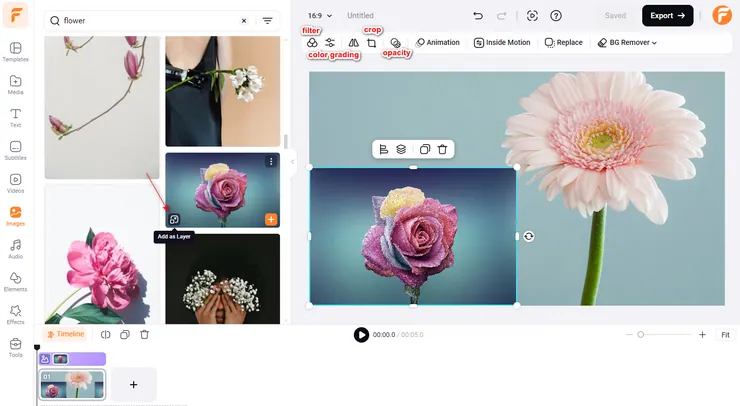Select the hands holding baby's breath thumbnail
The image size is (740, 406).
223,279
